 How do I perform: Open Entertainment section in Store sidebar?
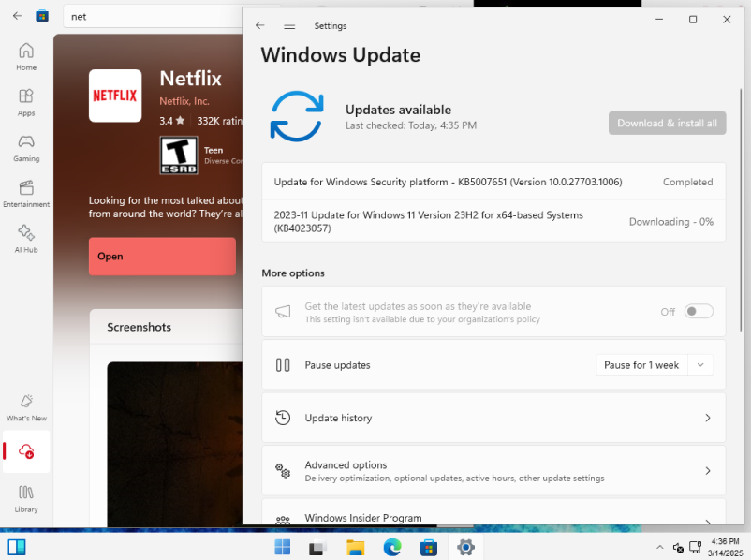tap(26, 194)
